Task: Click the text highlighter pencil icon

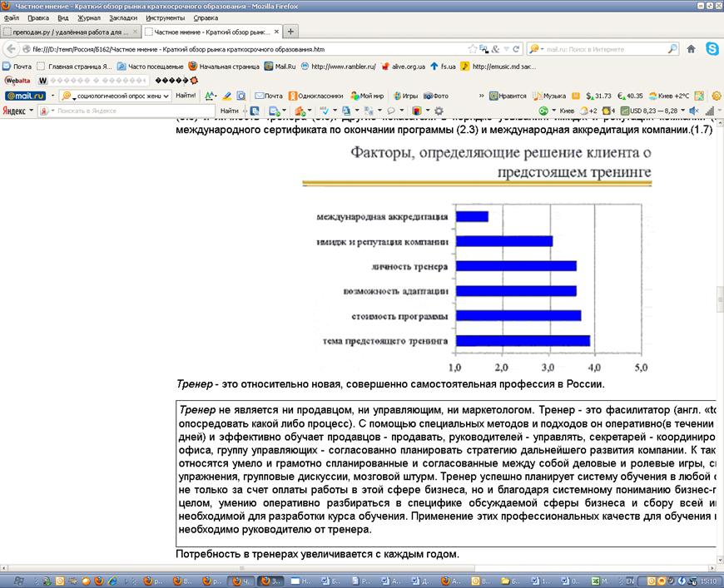Action: [226, 96]
